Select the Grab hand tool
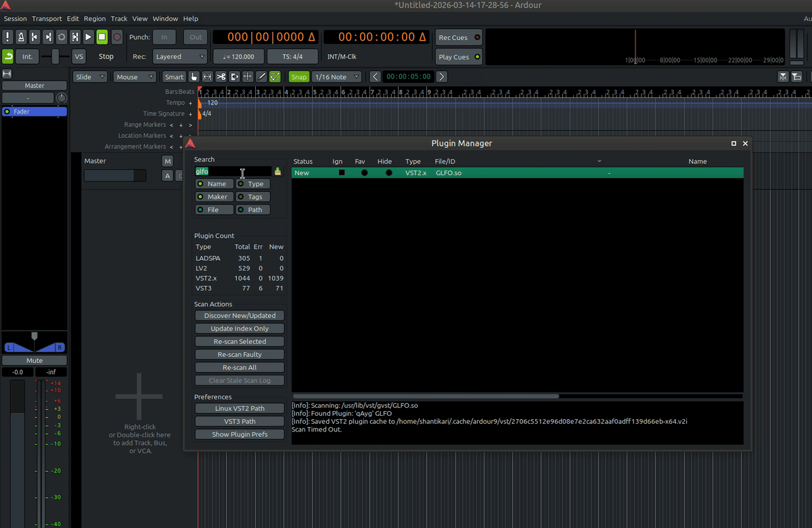Viewport: 812px width, 528px height. click(x=195, y=76)
